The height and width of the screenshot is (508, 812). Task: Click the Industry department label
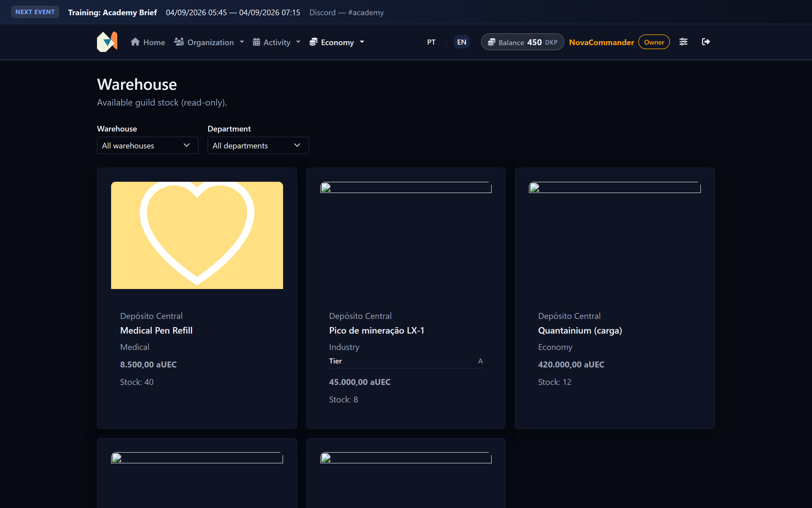pyautogui.click(x=344, y=347)
